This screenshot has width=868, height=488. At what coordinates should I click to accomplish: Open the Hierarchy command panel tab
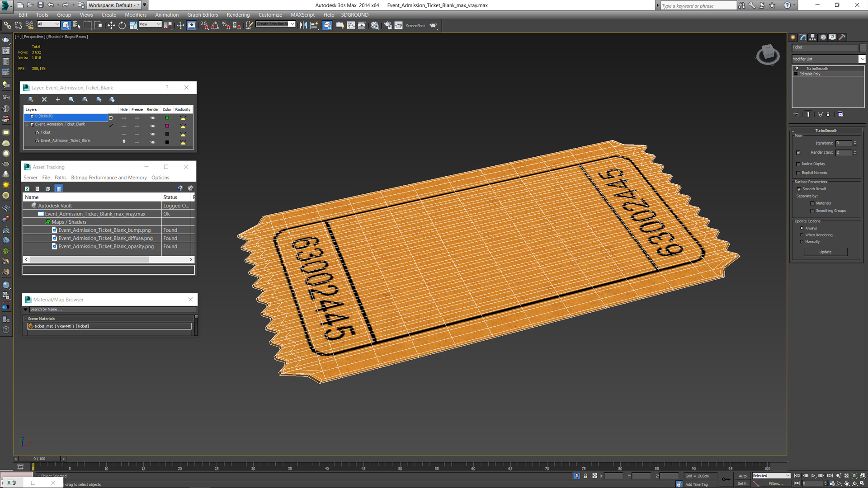tap(812, 38)
